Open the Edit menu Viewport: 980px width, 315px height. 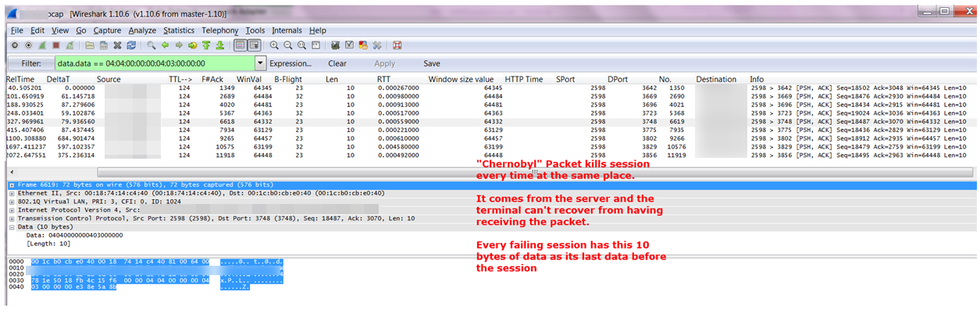37,30
